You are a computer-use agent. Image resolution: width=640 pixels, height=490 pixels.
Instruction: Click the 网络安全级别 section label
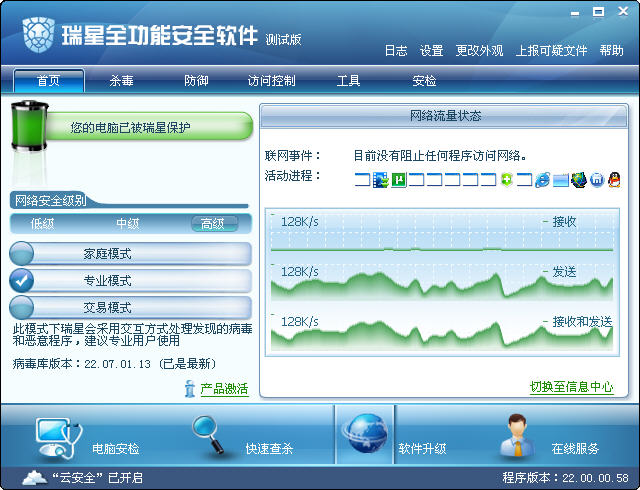[51, 200]
